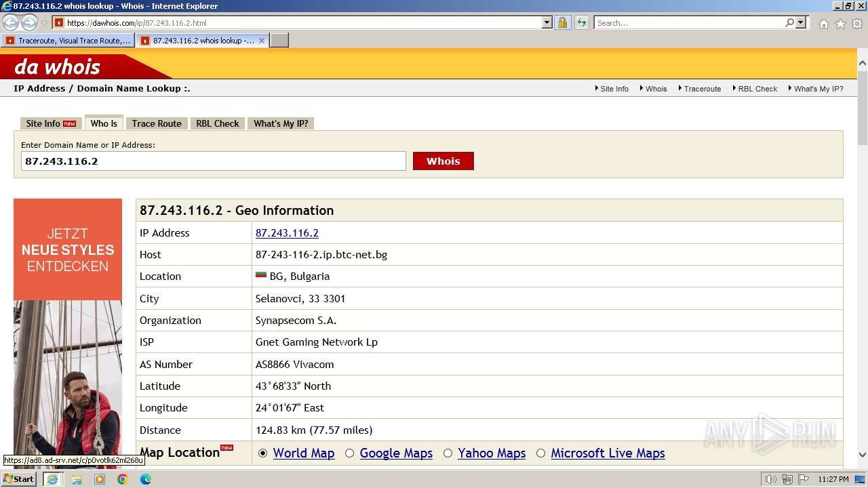Select the Microsoft Live Maps radio button

pyautogui.click(x=540, y=453)
